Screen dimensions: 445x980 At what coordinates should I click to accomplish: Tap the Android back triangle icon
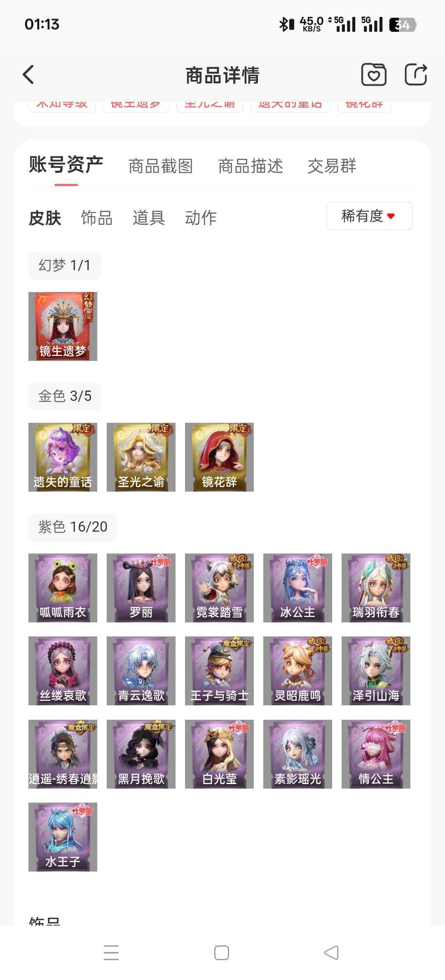pyautogui.click(x=332, y=953)
